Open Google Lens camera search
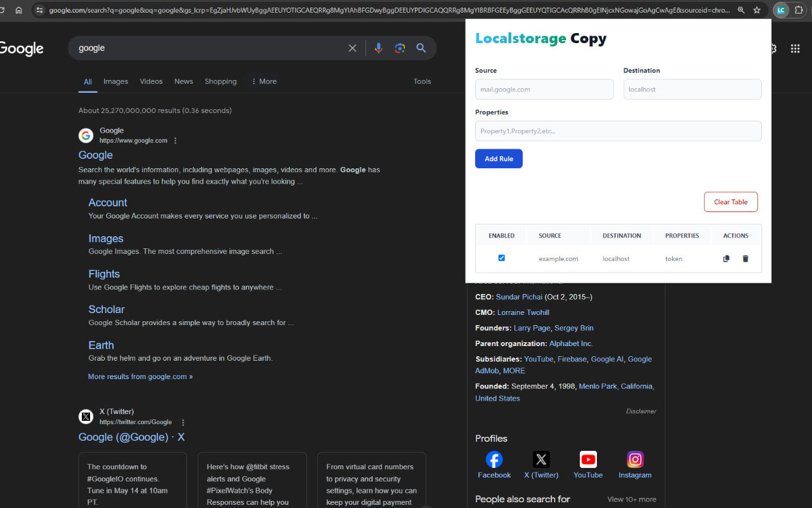 tap(400, 48)
